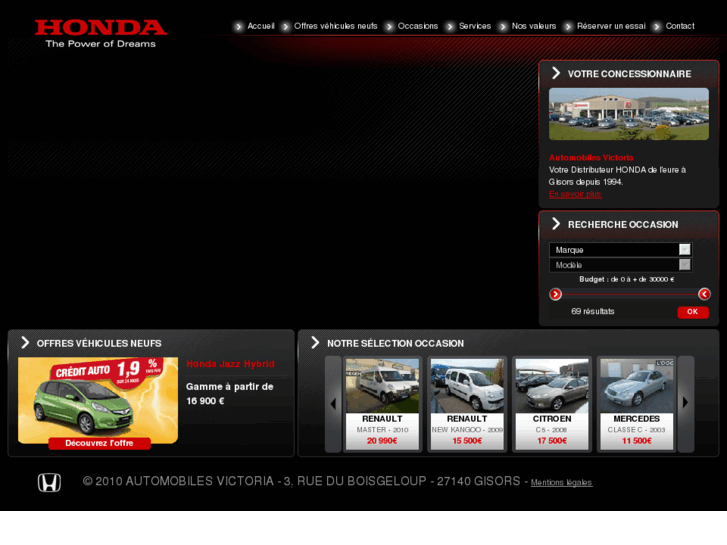
Task: Click the Honda Jazz Hybrid title
Action: [x=230, y=364]
